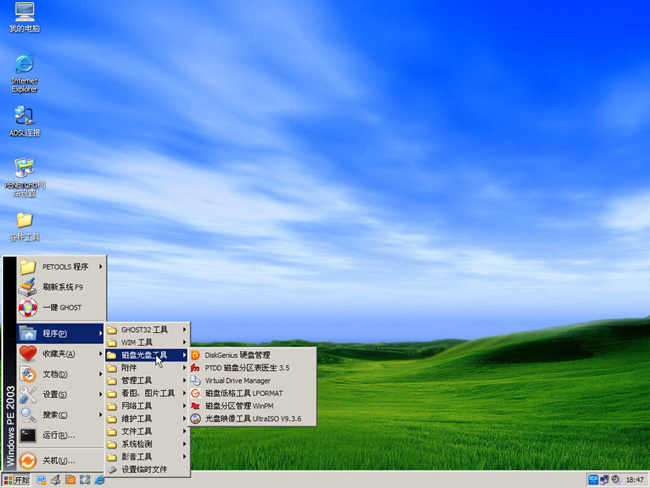Open the ADSL连接 desktop shortcut
This screenshot has height=488, width=650.
24,121
